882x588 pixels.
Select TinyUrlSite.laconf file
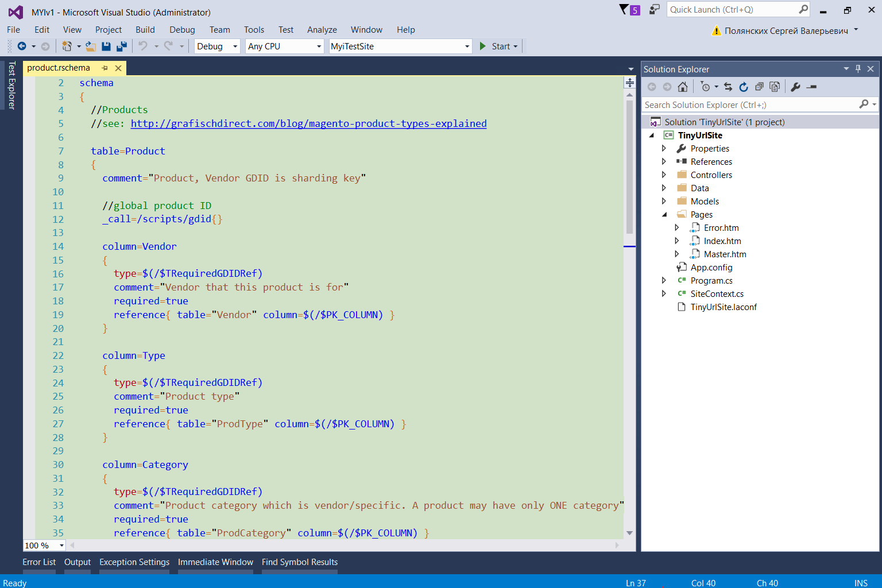click(724, 307)
